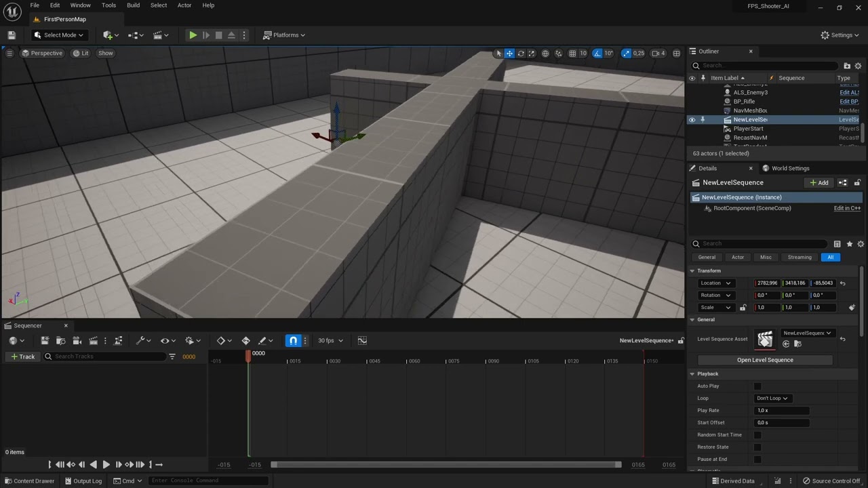Screen dimensions: 868x488
Task: Open Blueprint/add script icon in Details header
Action: [x=843, y=182]
